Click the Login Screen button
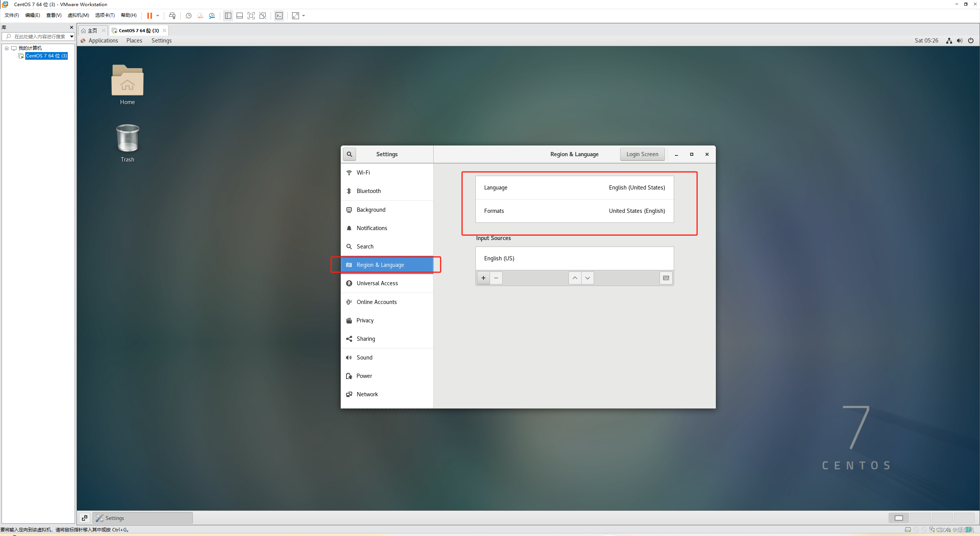The height and width of the screenshot is (536, 980). [642, 154]
